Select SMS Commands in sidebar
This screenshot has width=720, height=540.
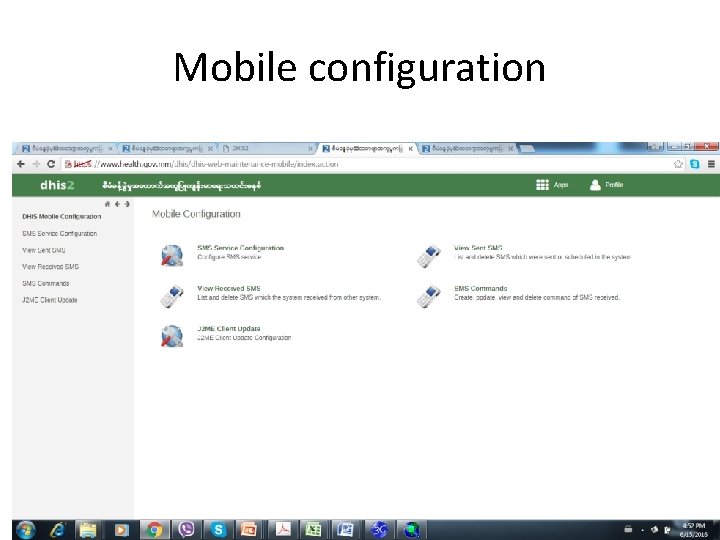pos(45,283)
